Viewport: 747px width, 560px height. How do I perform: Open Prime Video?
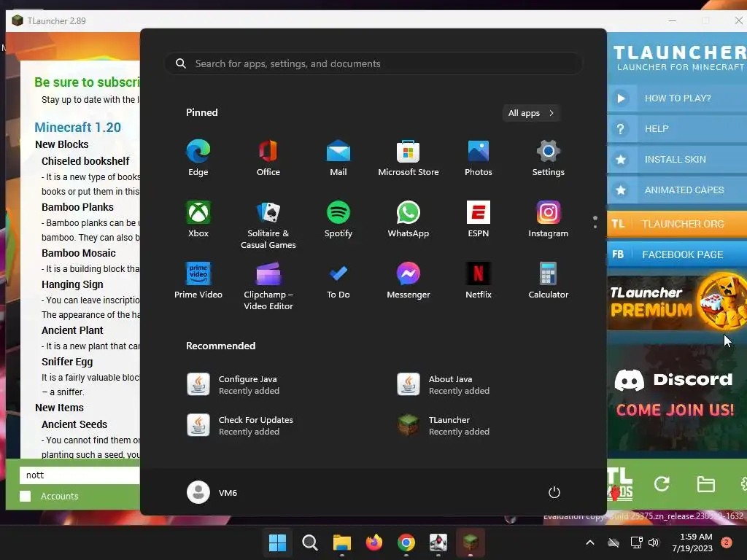tap(198, 281)
